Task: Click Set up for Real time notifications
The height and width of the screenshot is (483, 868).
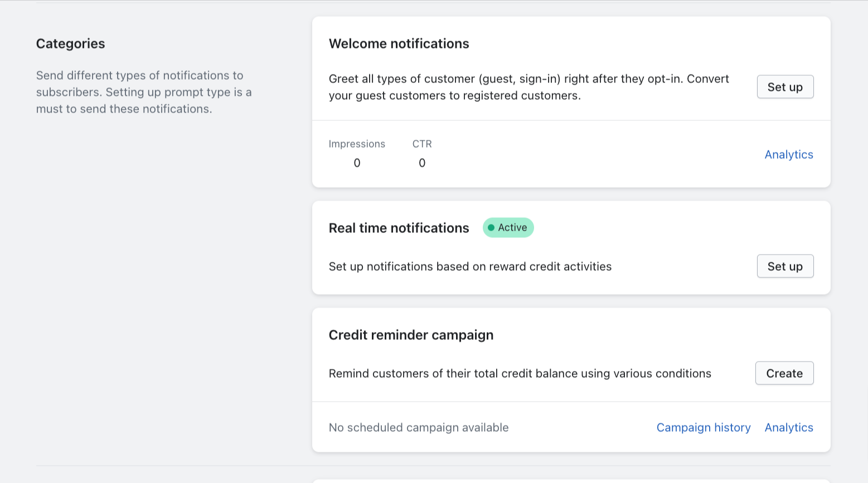Action: click(x=785, y=266)
